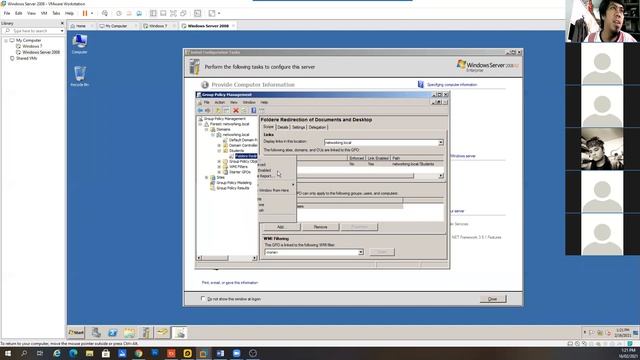Click the tree pane horizontal scrollbar
The image size is (640, 360).
[227, 258]
